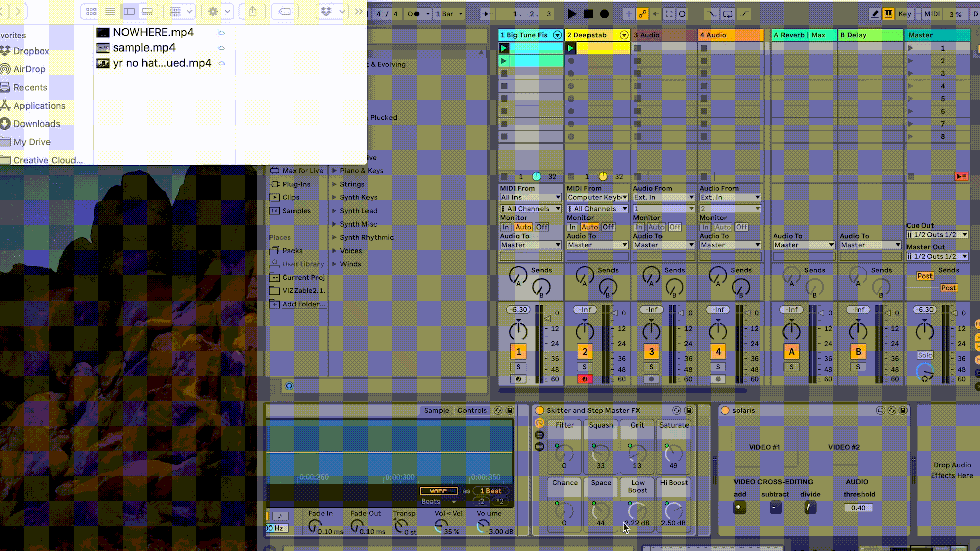This screenshot has height=551, width=980.
Task: Click the Saturate macro knob
Action: (673, 454)
